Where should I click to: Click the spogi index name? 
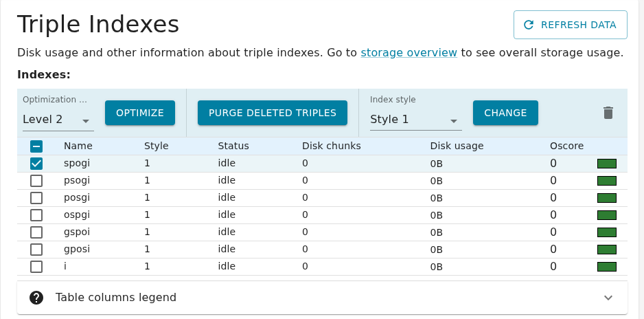(x=77, y=164)
